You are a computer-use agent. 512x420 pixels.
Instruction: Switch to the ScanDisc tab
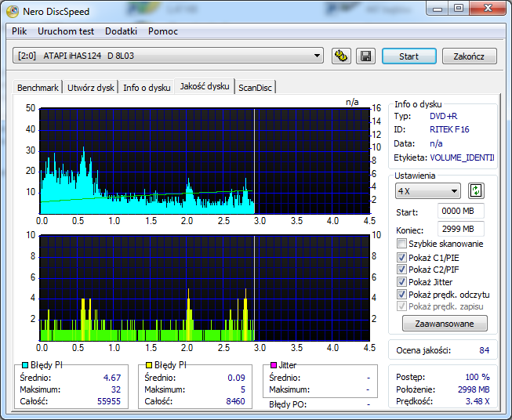255,88
